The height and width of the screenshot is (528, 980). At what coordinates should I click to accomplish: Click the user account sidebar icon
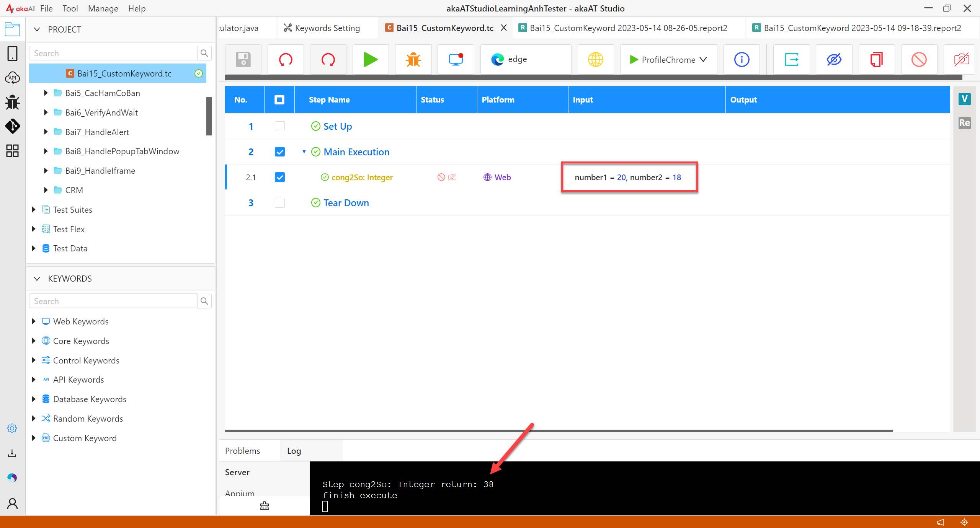[x=12, y=504]
